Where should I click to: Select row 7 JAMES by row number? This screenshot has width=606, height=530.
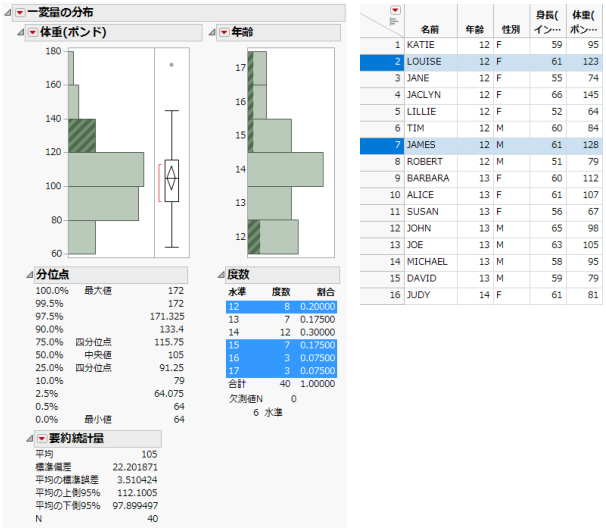(382, 145)
